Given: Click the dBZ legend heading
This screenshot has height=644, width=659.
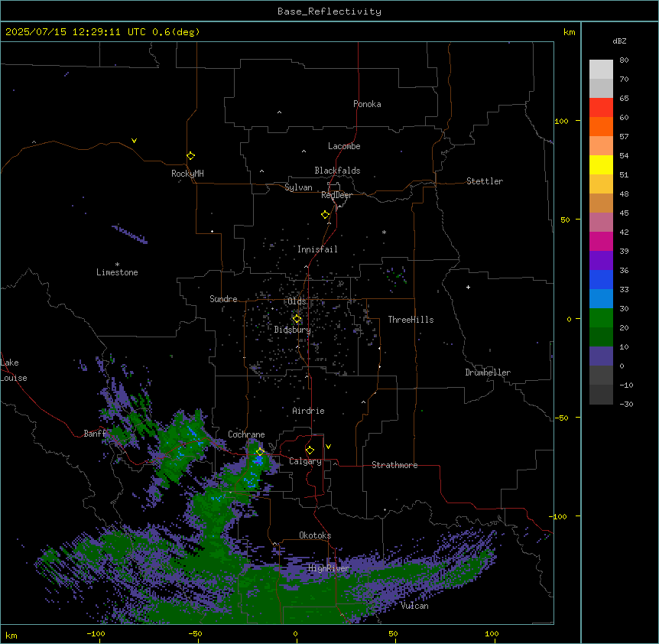Looking at the screenshot, I should tap(619, 41).
